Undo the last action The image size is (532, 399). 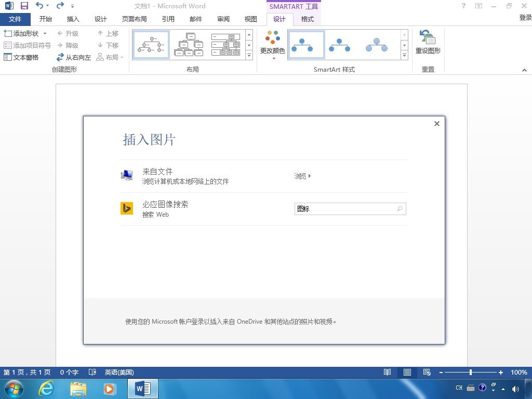pyautogui.click(x=39, y=5)
